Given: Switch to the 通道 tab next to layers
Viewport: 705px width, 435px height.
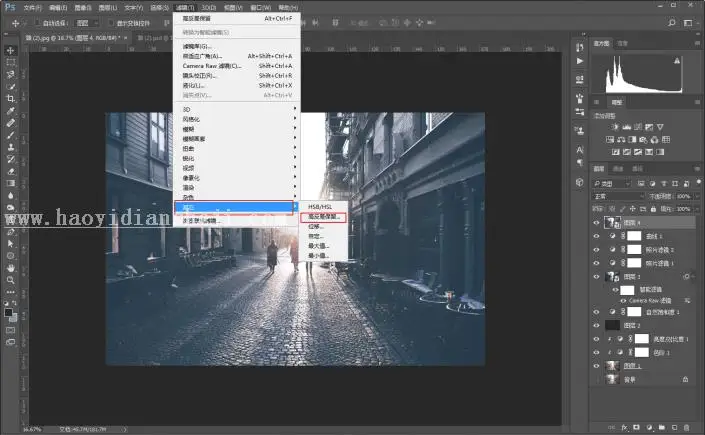Looking at the screenshot, I should [618, 169].
